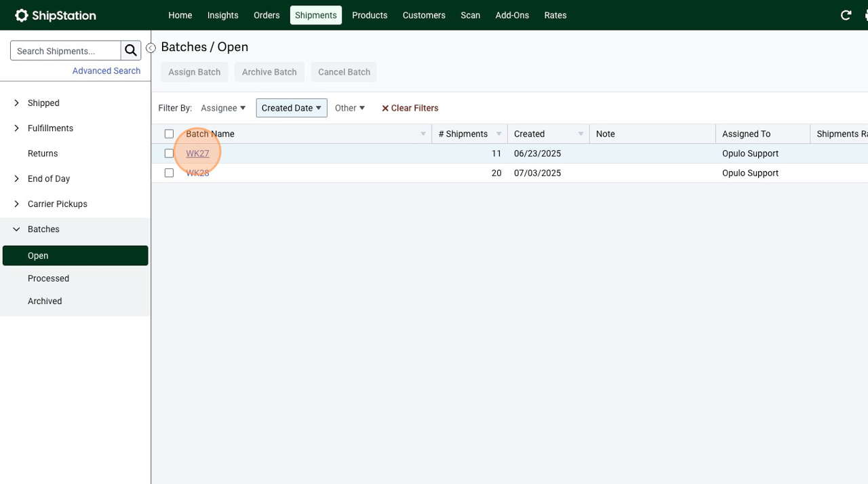Image resolution: width=868 pixels, height=484 pixels.
Task: Open the Created Date filter dropdown
Action: coord(292,108)
